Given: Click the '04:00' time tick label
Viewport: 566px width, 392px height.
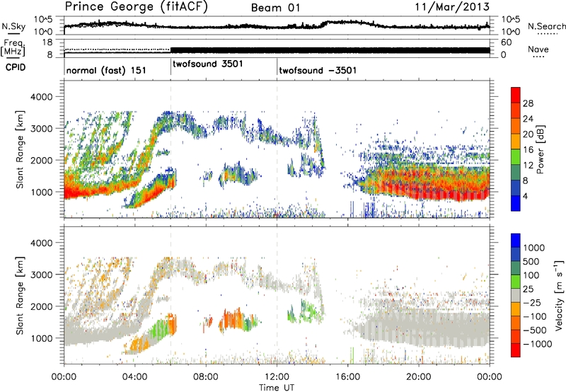Looking at the screenshot, I should [x=134, y=377].
